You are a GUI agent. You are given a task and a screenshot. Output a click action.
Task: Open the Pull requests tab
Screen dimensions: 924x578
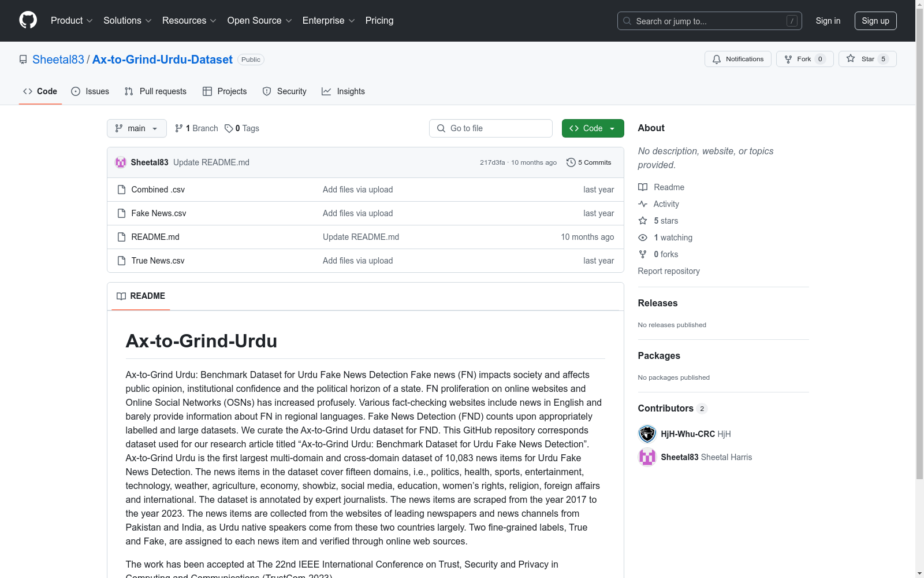(x=155, y=91)
